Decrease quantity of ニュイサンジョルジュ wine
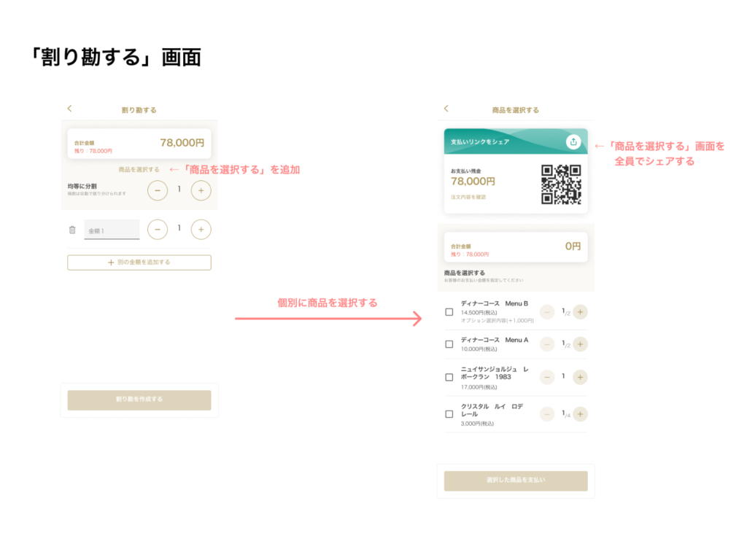This screenshot has width=747, height=560. click(x=547, y=377)
